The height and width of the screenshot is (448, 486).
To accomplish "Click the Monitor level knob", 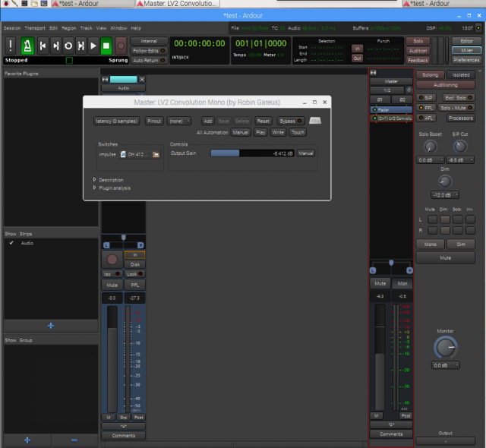I will click(x=446, y=347).
